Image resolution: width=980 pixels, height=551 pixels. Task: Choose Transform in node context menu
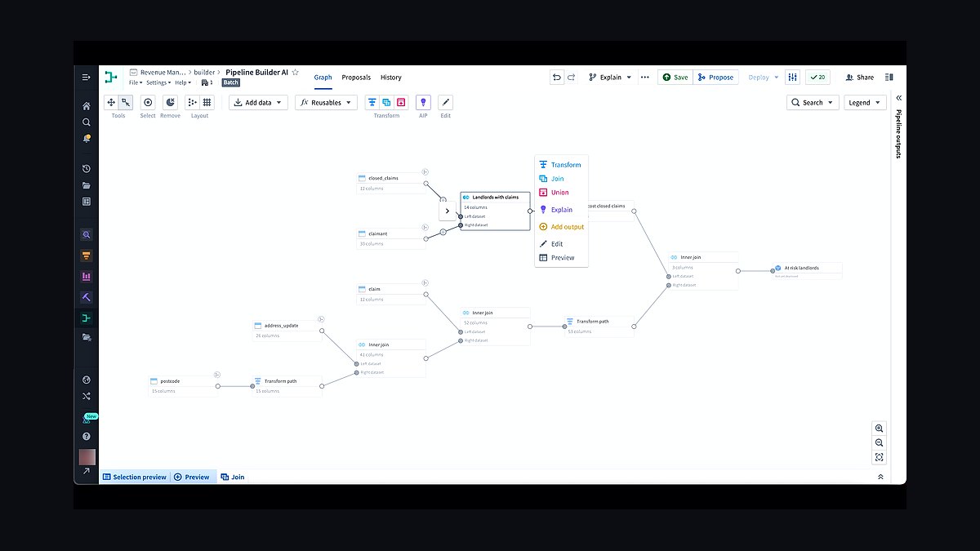tap(561, 165)
